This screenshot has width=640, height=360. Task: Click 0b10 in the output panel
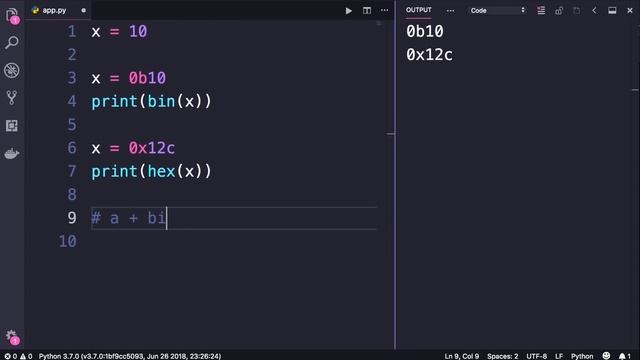[x=424, y=31]
